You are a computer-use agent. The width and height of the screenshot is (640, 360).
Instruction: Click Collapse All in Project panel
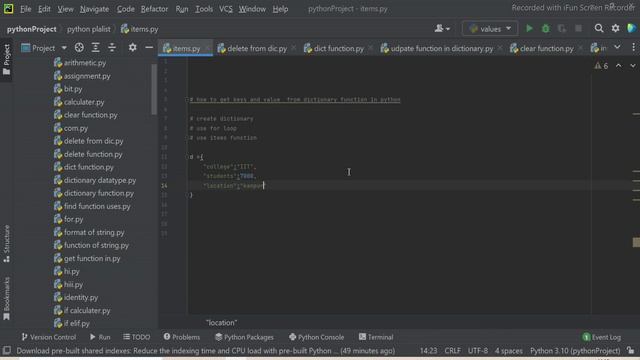click(x=112, y=48)
